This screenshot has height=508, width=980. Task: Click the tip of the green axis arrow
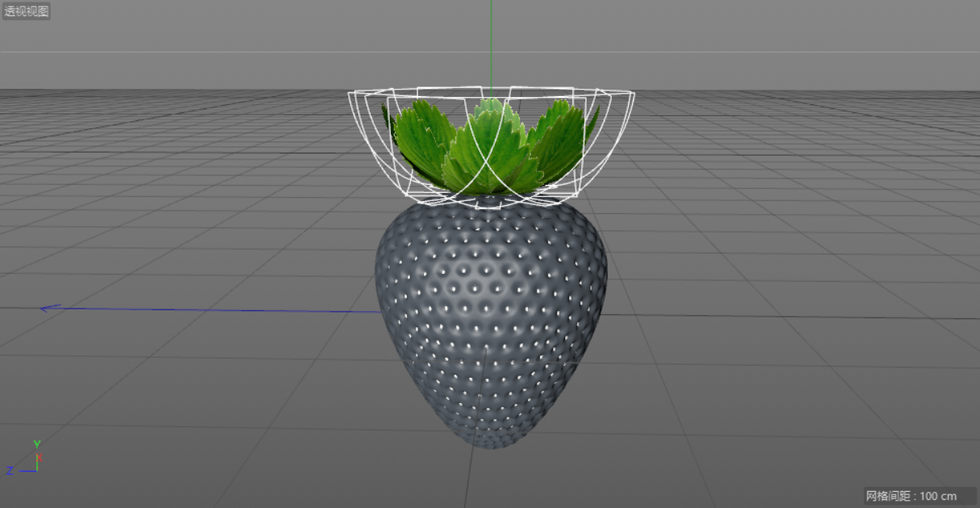491,4
